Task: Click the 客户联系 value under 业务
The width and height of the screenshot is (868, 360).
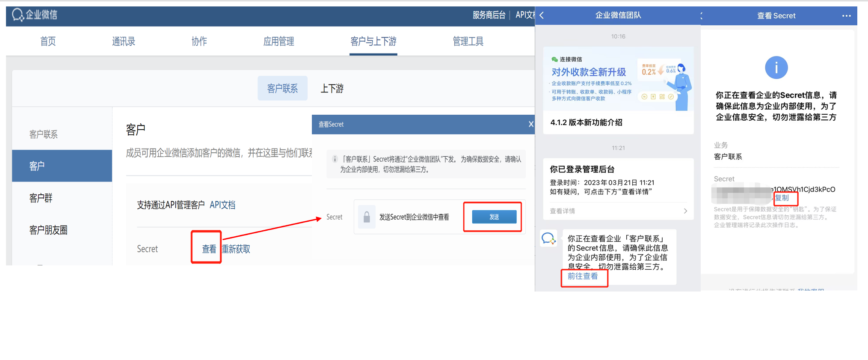Action: (x=728, y=157)
